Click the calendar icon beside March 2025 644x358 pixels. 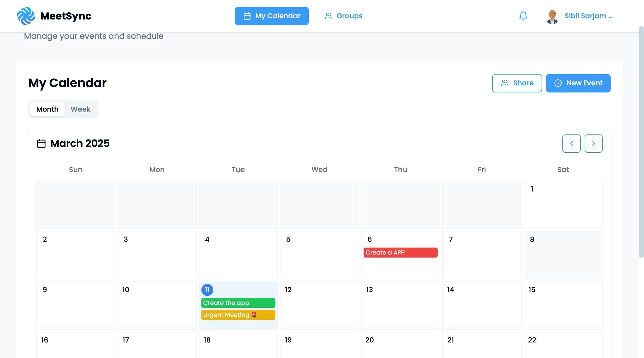click(41, 143)
